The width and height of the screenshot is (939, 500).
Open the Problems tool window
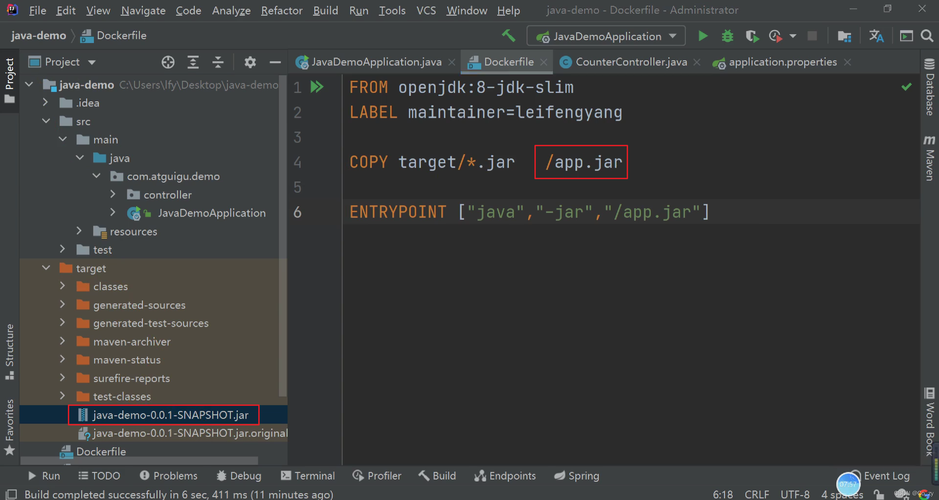pos(168,476)
